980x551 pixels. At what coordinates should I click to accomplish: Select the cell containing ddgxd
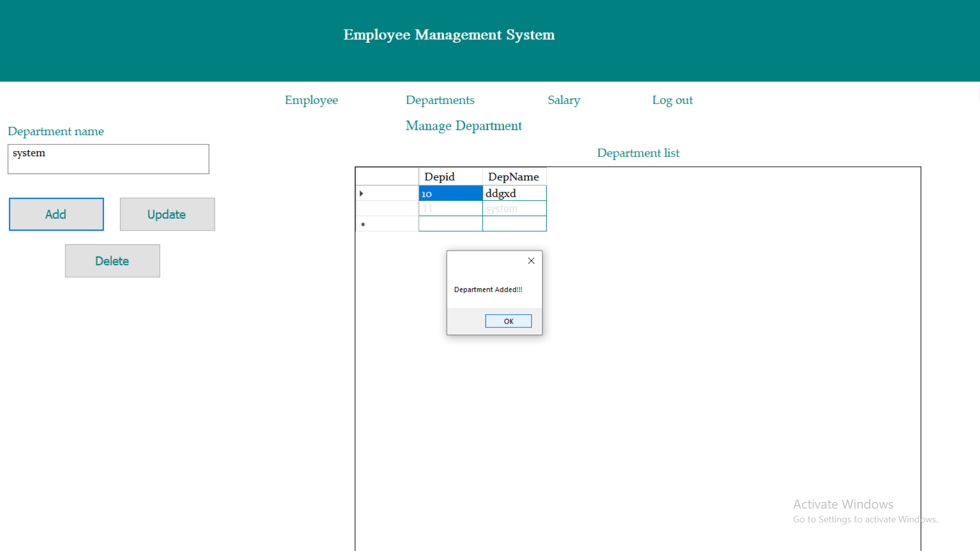[513, 193]
